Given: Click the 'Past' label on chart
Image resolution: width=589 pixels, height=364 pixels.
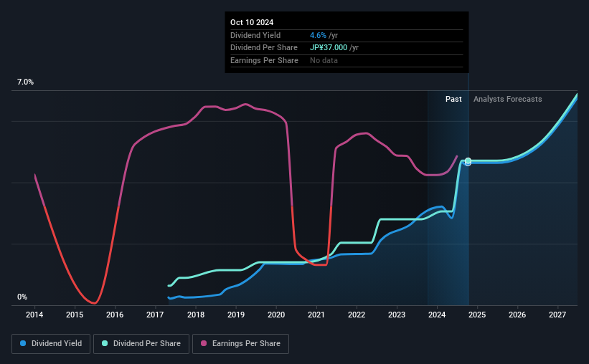Looking at the screenshot, I should pos(453,99).
